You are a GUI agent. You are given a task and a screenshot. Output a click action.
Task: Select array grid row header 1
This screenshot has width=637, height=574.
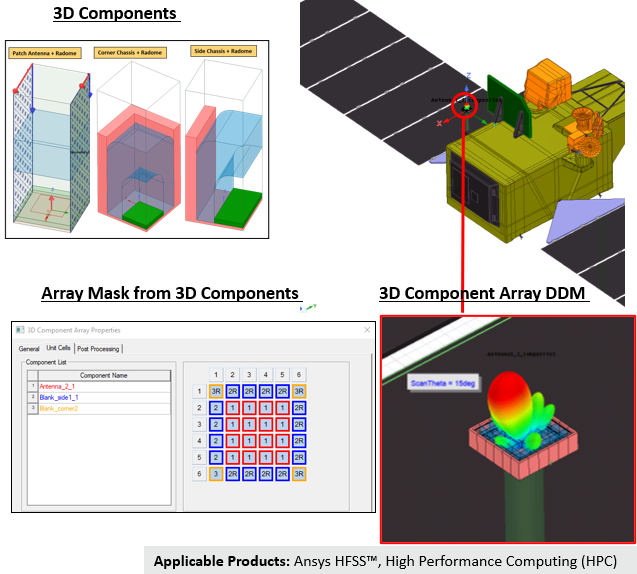tap(199, 391)
